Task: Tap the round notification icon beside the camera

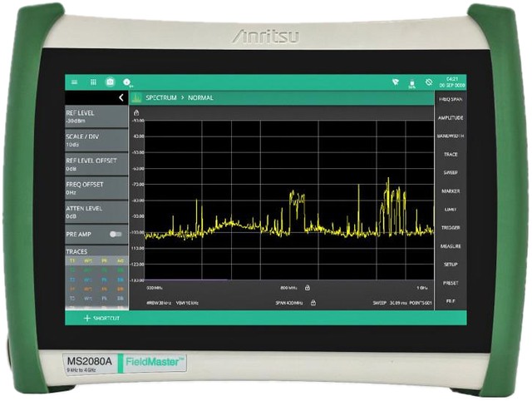Action: point(127,82)
